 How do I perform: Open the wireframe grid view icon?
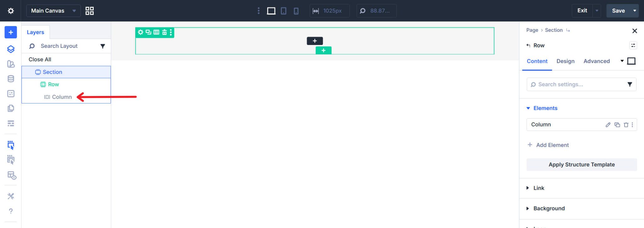(90, 11)
